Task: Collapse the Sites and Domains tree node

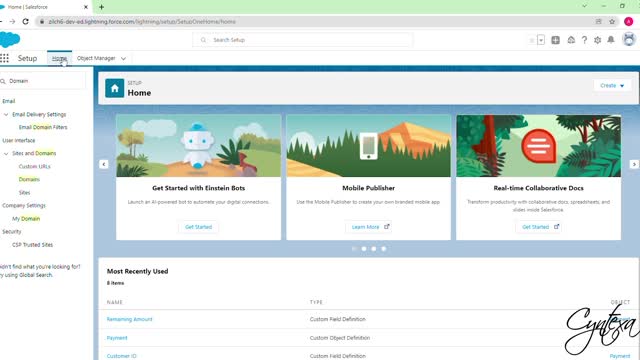Action: tap(6, 153)
